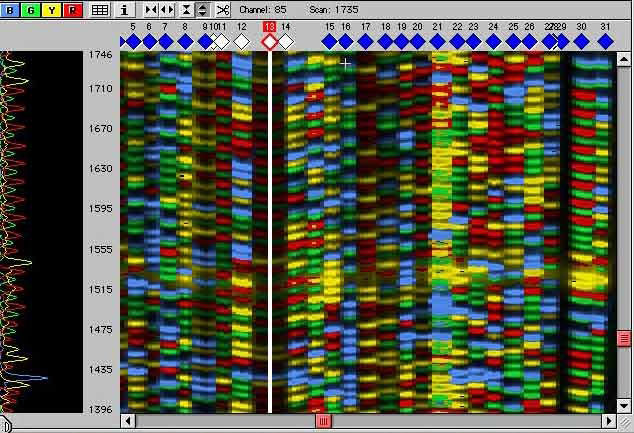Click the horizontal scrollbar red thumb
Screen dimensions: 634x433
[x=323, y=421]
